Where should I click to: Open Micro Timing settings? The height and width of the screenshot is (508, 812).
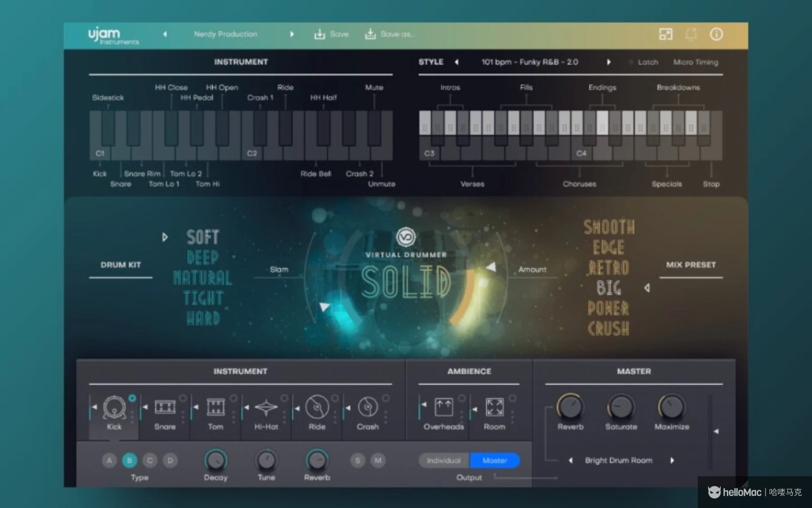695,62
